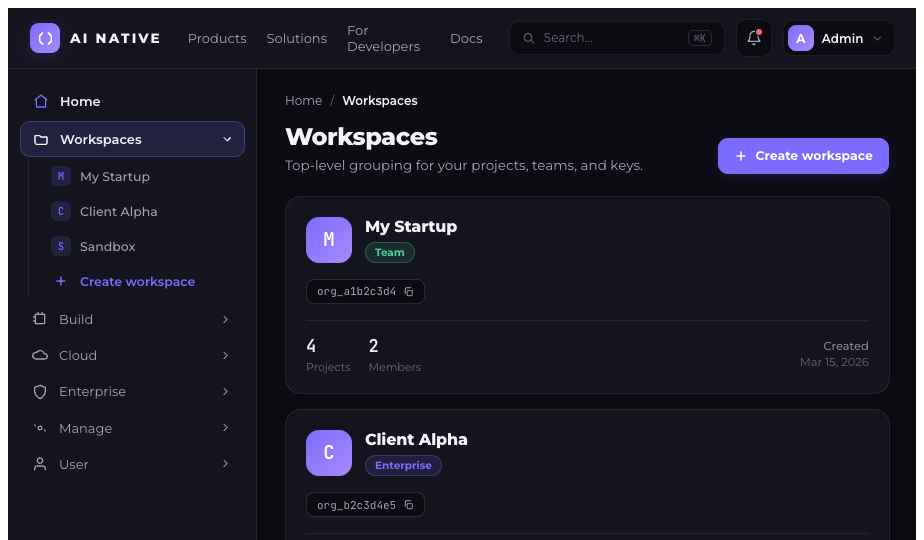Viewport: 924px width, 540px height.
Task: Expand the Cloud section chevron
Action: 225,355
